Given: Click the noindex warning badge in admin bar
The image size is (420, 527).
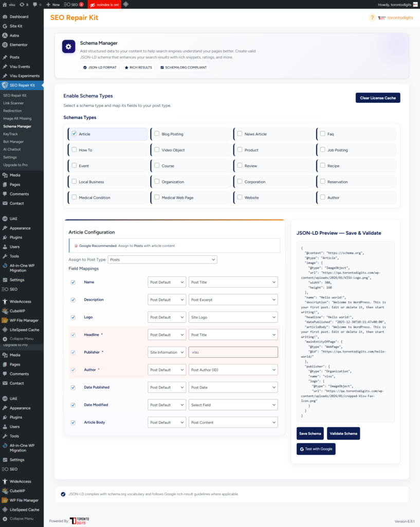Looking at the screenshot, I should [x=105, y=4].
